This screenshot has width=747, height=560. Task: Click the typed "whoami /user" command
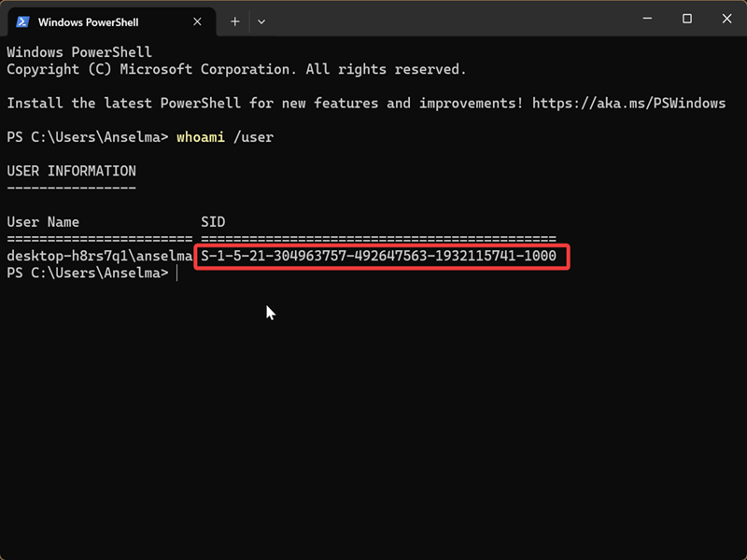(x=224, y=137)
